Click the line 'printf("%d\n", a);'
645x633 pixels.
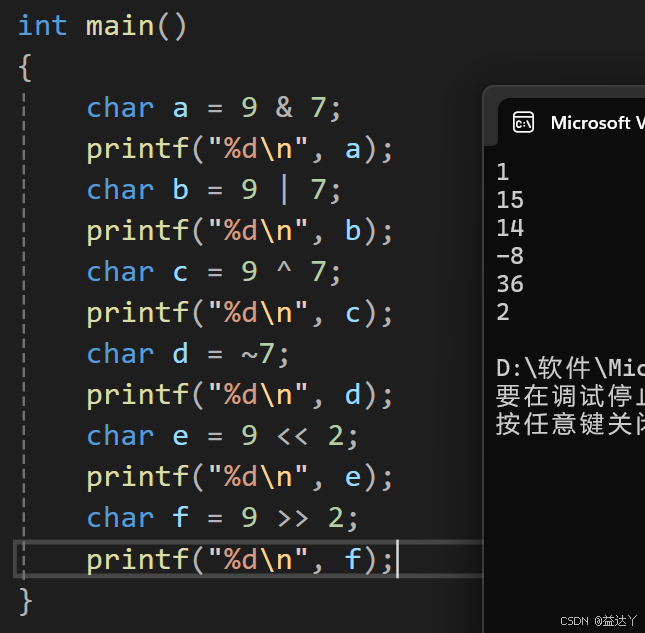240,149
